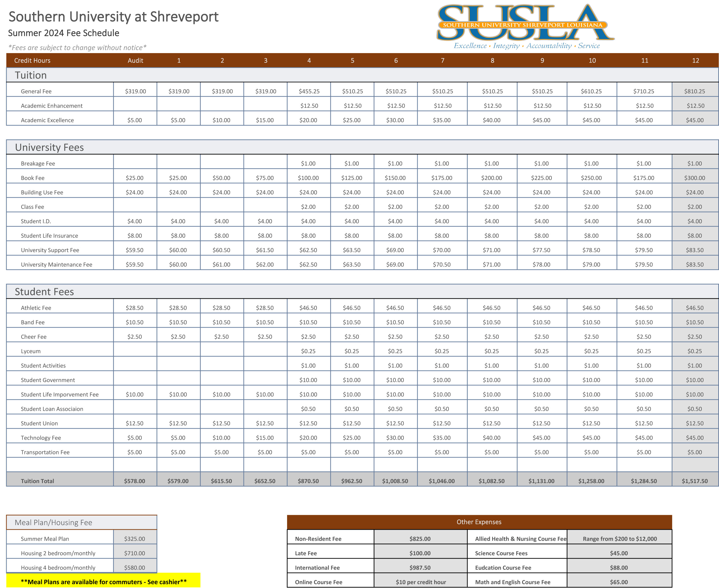
Task: Select the 'Class Fee' row label
Action: pos(32,207)
